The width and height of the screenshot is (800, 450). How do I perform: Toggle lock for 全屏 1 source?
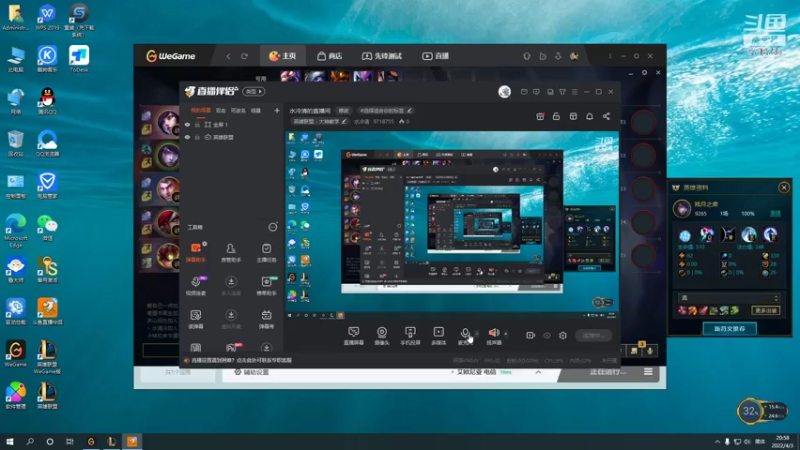197,124
